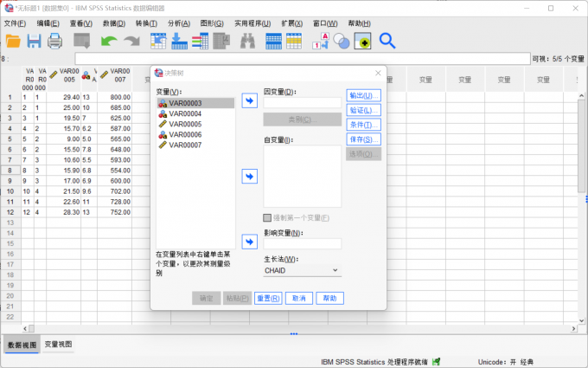Viewport: 588px width, 368px height.
Task: Move variable to independent variables with arrow
Action: point(249,177)
